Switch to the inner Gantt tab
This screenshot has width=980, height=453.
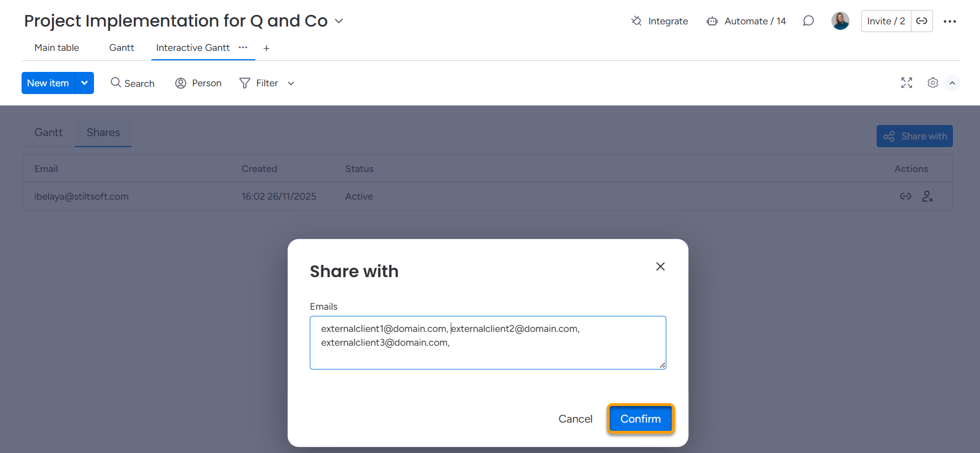pyautogui.click(x=49, y=133)
